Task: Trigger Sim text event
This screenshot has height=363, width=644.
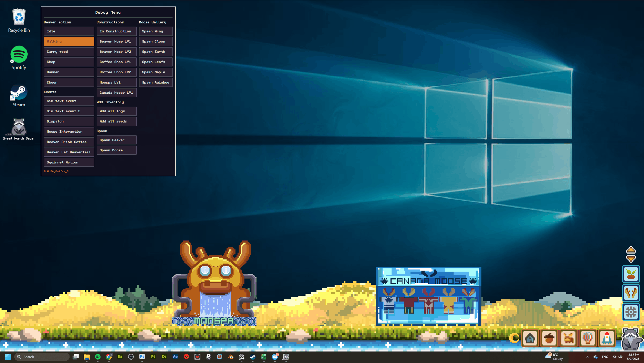Action: 69,101
